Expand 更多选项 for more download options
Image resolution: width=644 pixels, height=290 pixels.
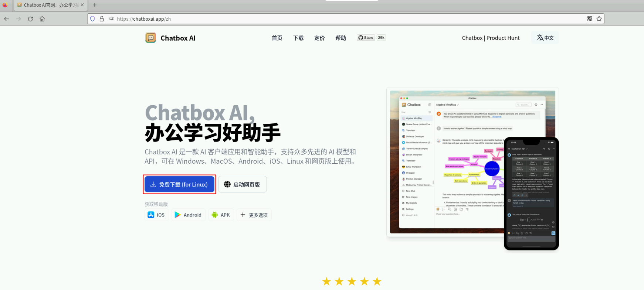[254, 215]
